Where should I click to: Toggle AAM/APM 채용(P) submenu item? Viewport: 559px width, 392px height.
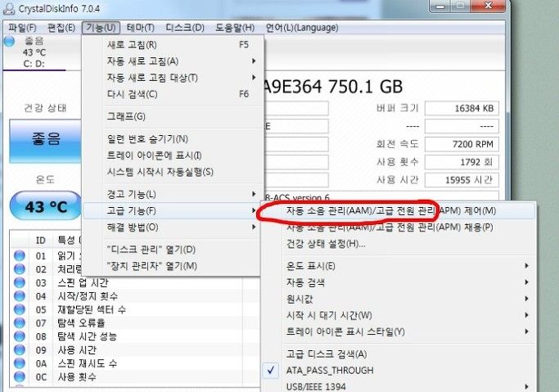click(x=399, y=227)
